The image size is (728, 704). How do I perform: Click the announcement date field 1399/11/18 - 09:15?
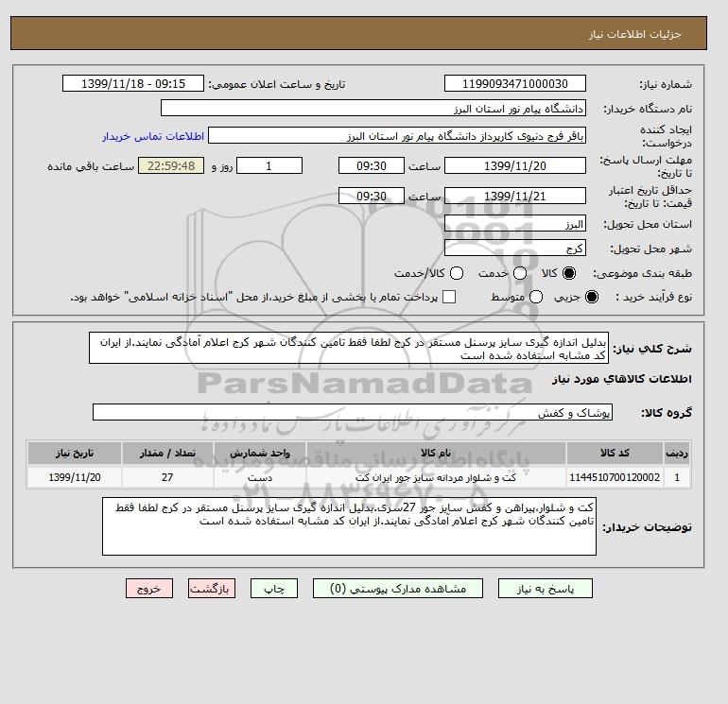click(132, 84)
